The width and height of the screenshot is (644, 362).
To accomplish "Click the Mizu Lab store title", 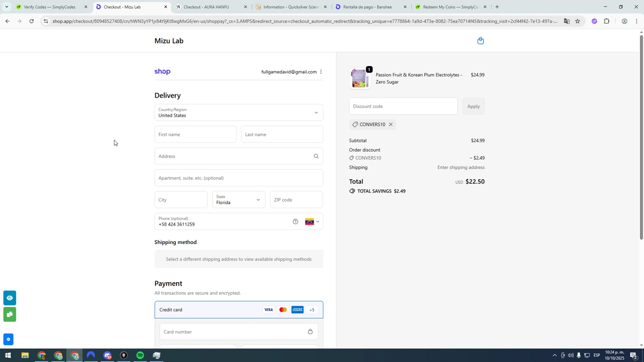I will [169, 41].
